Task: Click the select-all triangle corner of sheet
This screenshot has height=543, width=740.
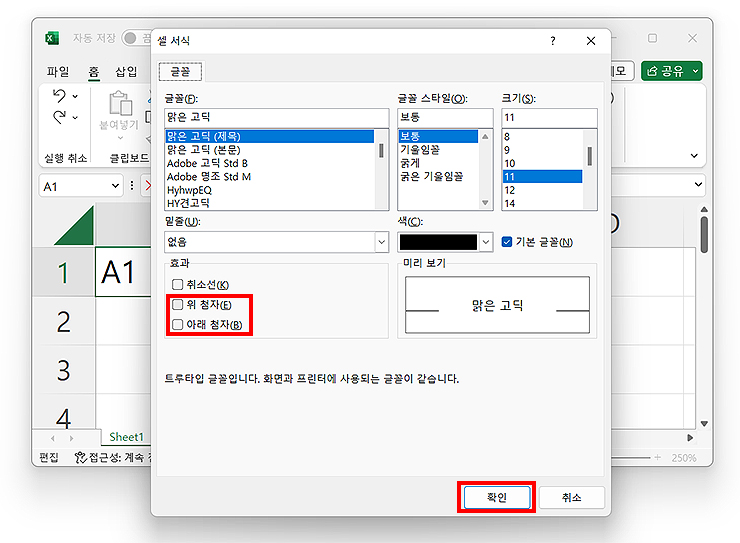Action: pos(76,226)
